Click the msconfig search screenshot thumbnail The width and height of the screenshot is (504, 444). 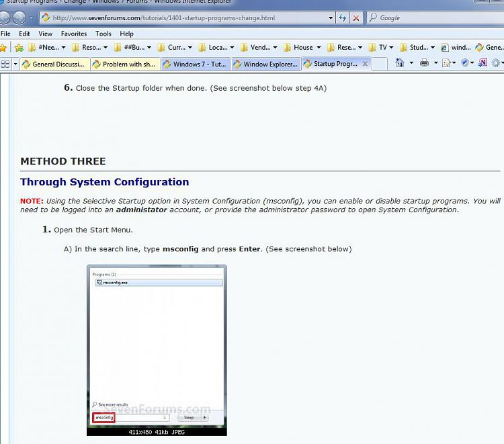tap(157, 350)
